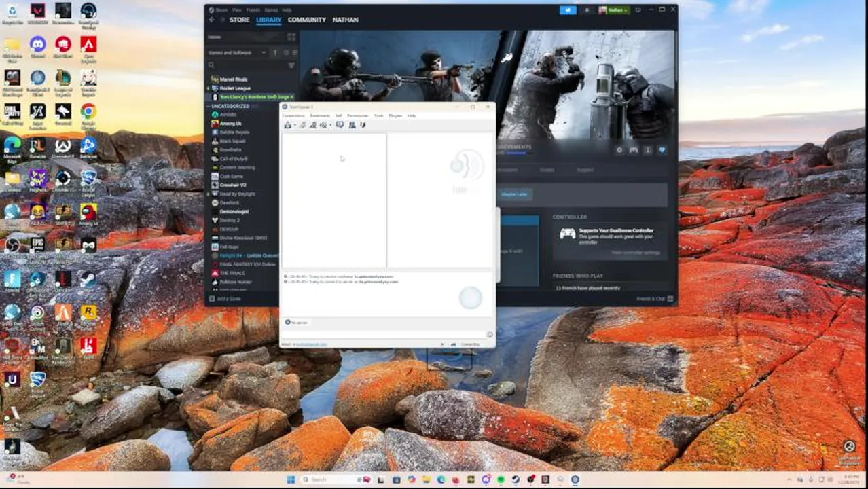Open Steam library advanced filter icon
The height and width of the screenshot is (489, 868).
pyautogui.click(x=291, y=65)
